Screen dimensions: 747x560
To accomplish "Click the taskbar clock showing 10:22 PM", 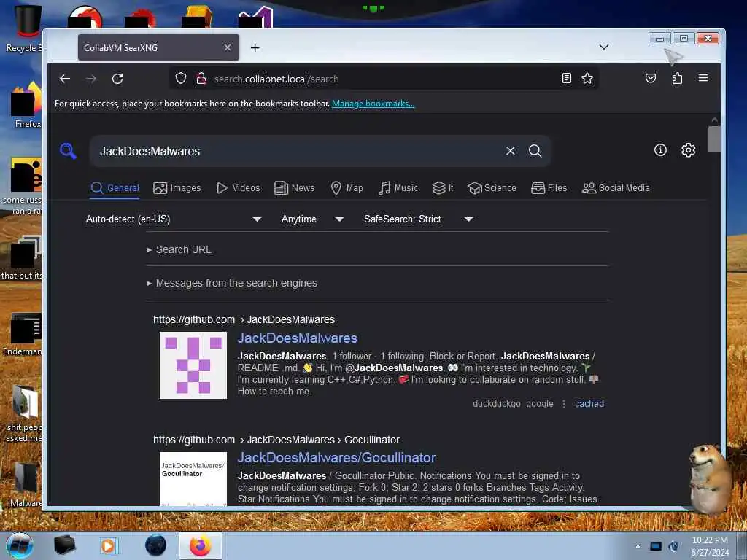I will coord(710,545).
